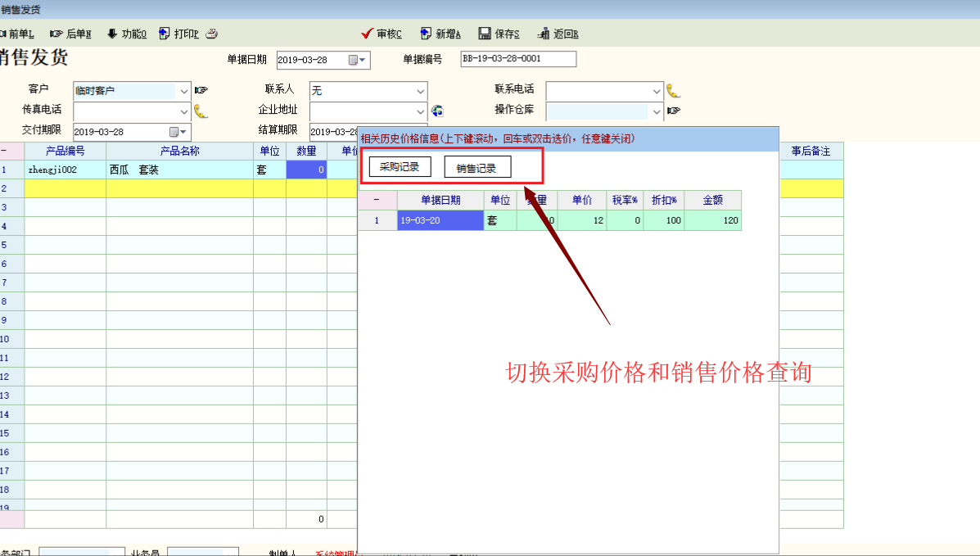Click the phone icon beside 传真电话 field
980x556 pixels.
pos(201,111)
